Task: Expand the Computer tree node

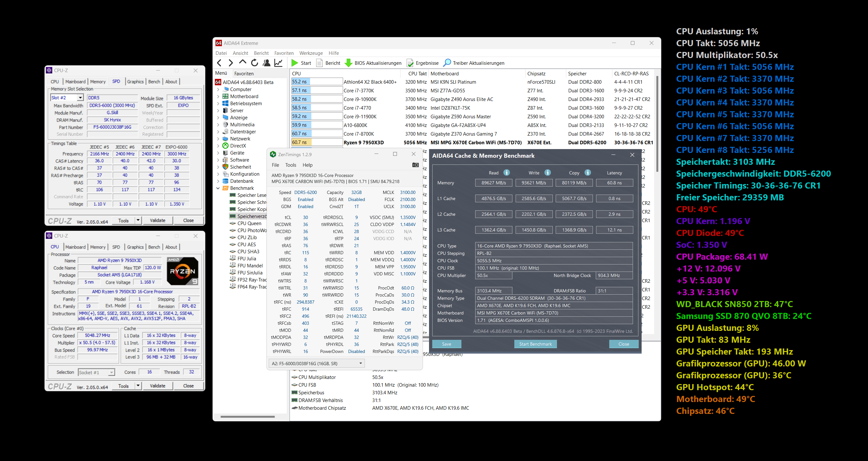Action: tap(218, 89)
